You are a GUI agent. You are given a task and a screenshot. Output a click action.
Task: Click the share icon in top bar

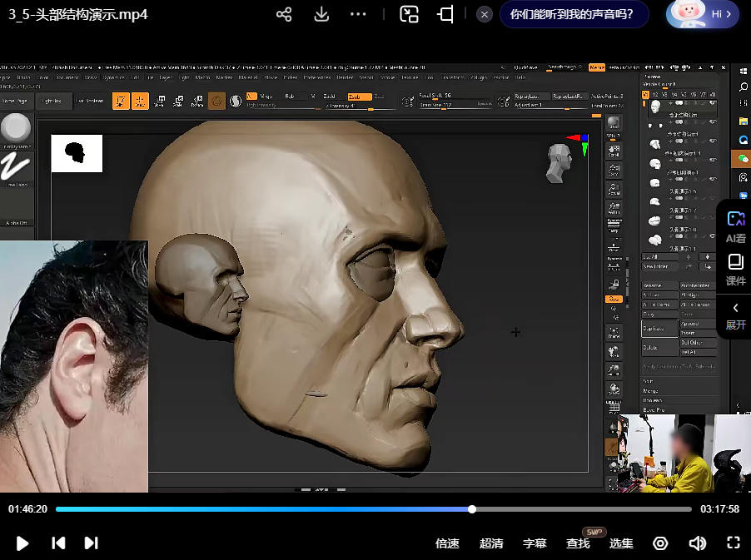coord(284,14)
